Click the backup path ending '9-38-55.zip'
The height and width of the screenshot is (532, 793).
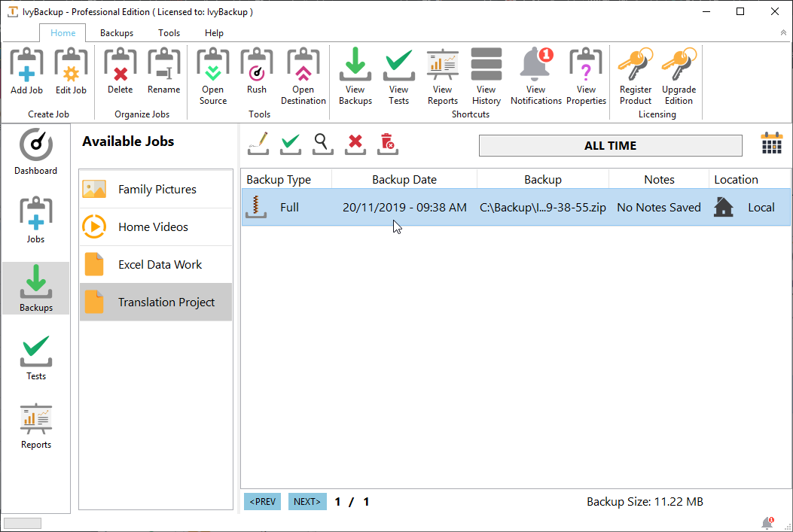(543, 208)
